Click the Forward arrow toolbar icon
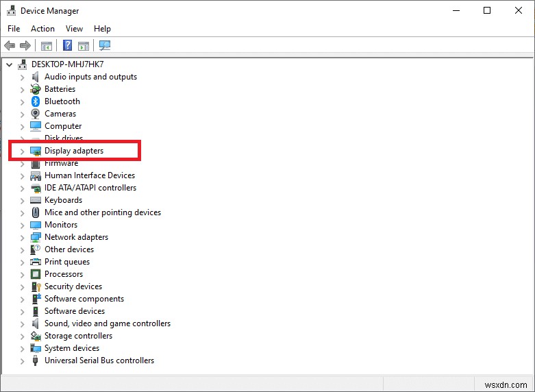The height and width of the screenshot is (392, 535). click(x=25, y=45)
